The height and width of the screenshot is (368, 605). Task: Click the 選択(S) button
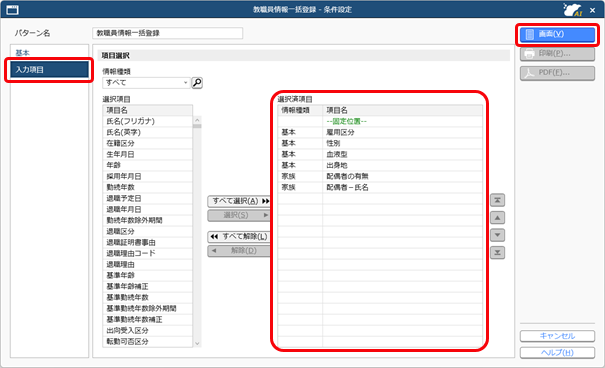pos(239,215)
